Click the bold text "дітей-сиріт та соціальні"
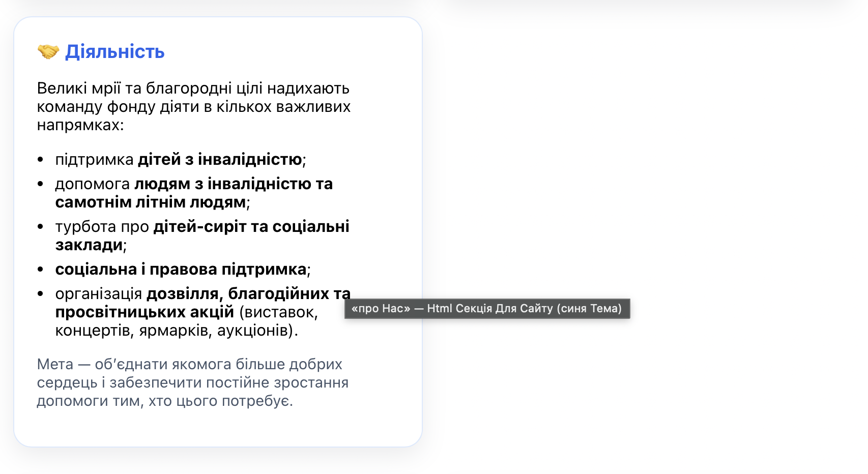 (x=251, y=227)
